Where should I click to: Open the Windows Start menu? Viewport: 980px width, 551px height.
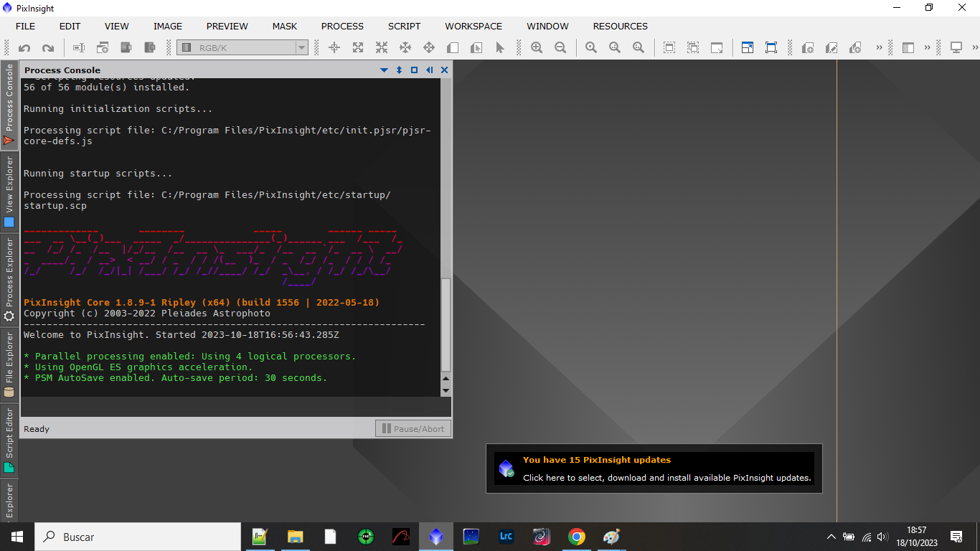[17, 537]
